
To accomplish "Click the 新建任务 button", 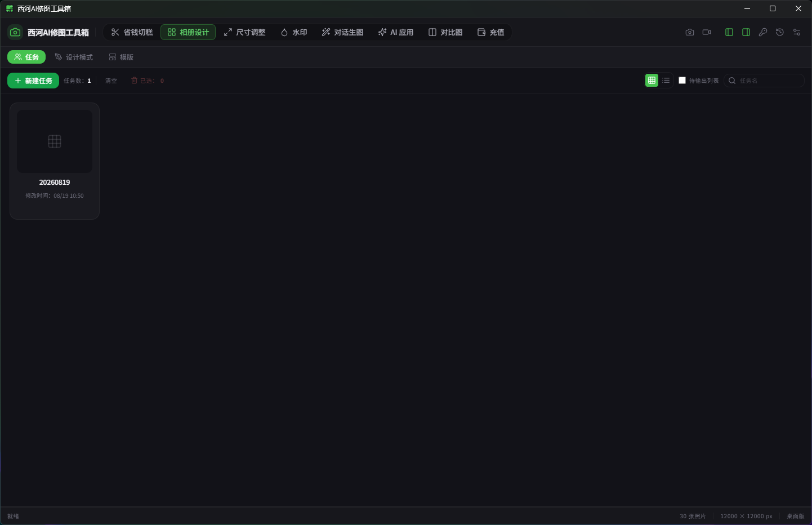I will 33,81.
